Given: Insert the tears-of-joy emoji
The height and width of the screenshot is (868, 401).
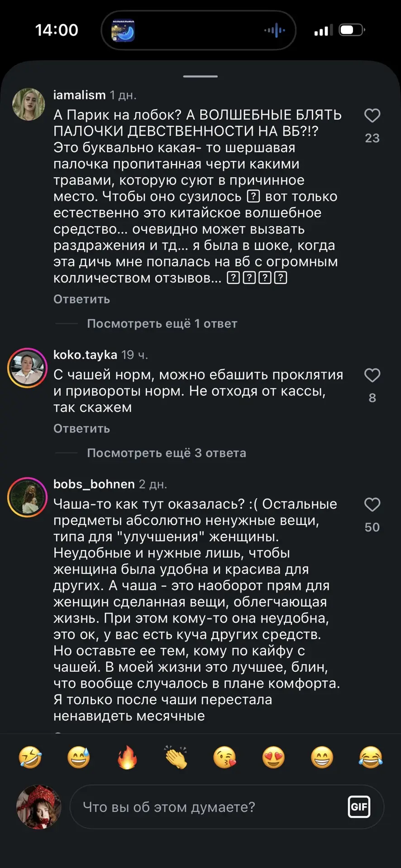Looking at the screenshot, I should (x=371, y=757).
